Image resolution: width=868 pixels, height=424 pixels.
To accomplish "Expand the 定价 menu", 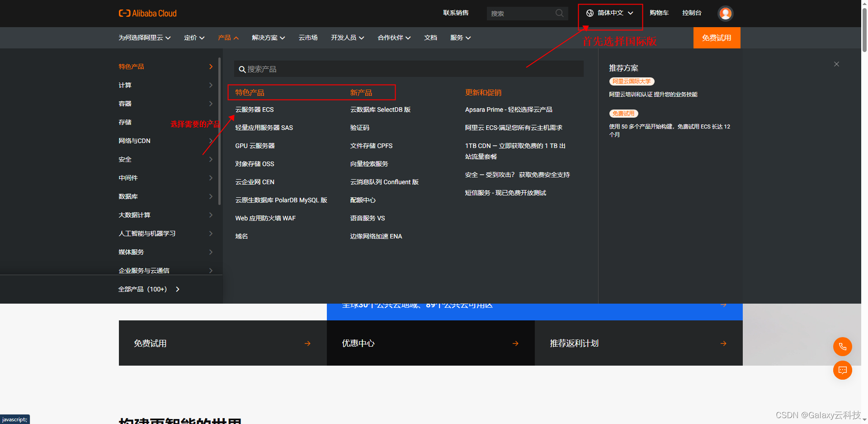I will pos(194,38).
